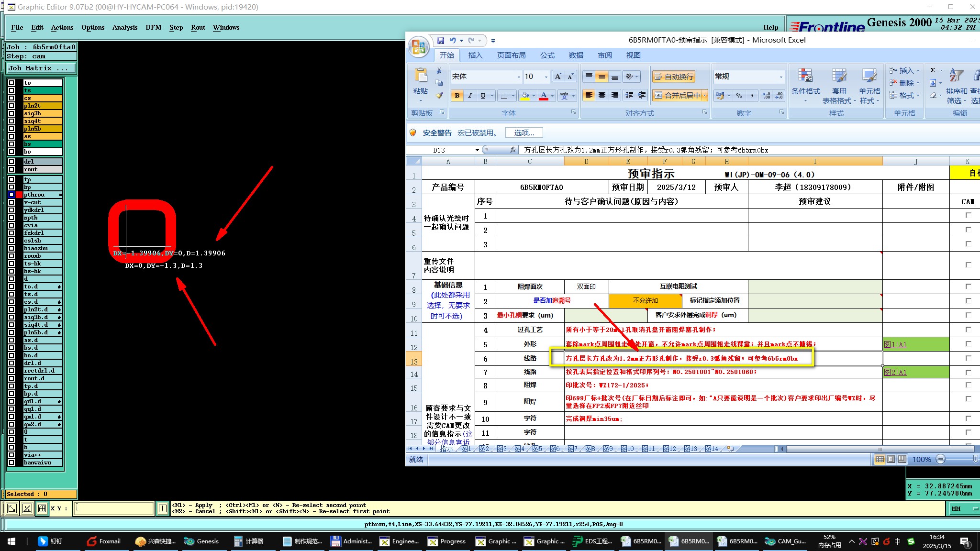Open the number format dropdown 常规
The image size is (980, 551).
[x=781, y=77]
